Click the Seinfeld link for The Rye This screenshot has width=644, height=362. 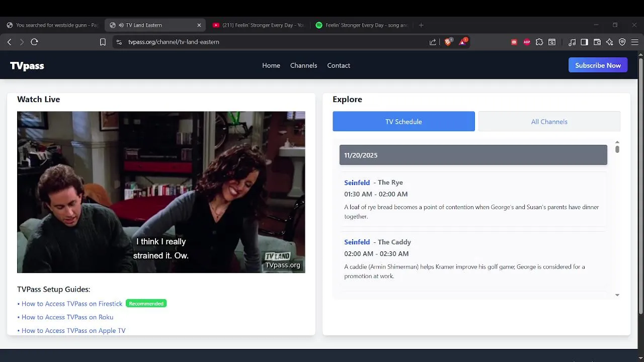click(357, 183)
